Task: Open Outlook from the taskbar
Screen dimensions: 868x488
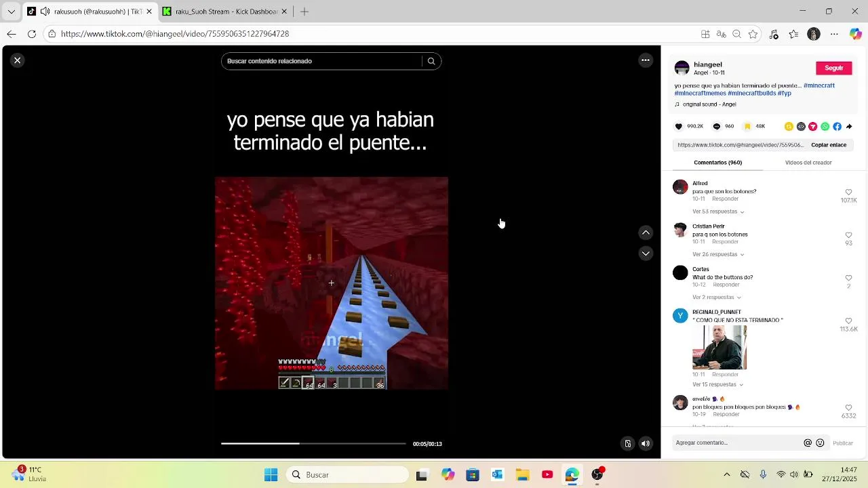Action: click(497, 474)
